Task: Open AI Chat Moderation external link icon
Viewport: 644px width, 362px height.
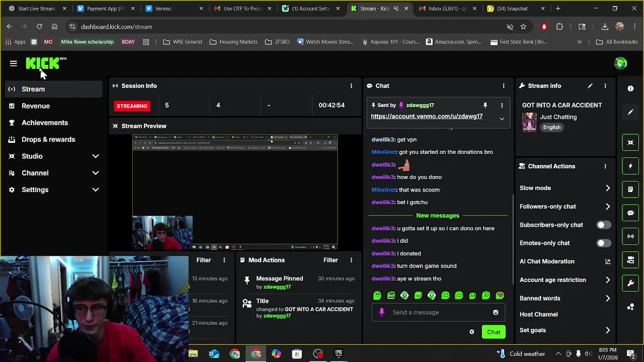Action: click(x=608, y=261)
